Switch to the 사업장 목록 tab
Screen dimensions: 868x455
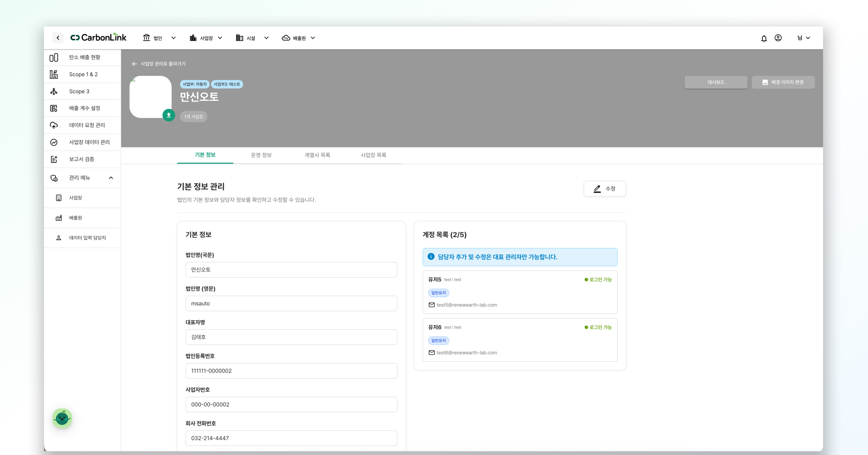373,155
